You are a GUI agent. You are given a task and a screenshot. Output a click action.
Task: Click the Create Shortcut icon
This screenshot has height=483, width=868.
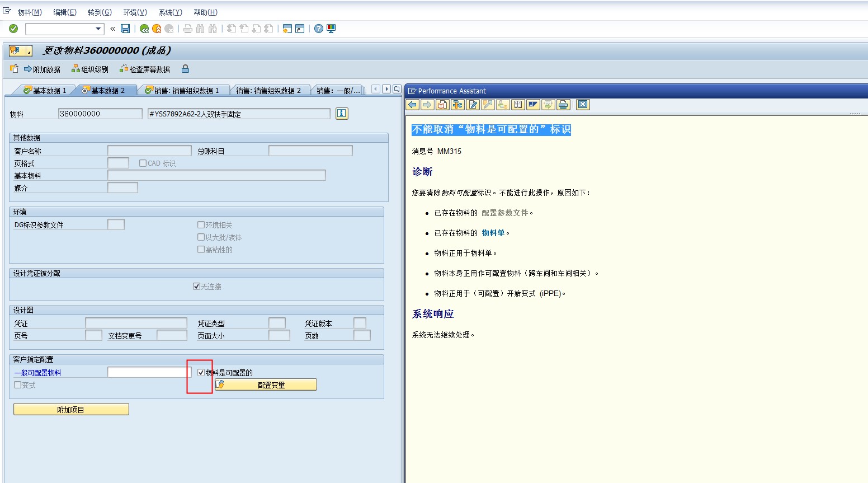coord(300,29)
